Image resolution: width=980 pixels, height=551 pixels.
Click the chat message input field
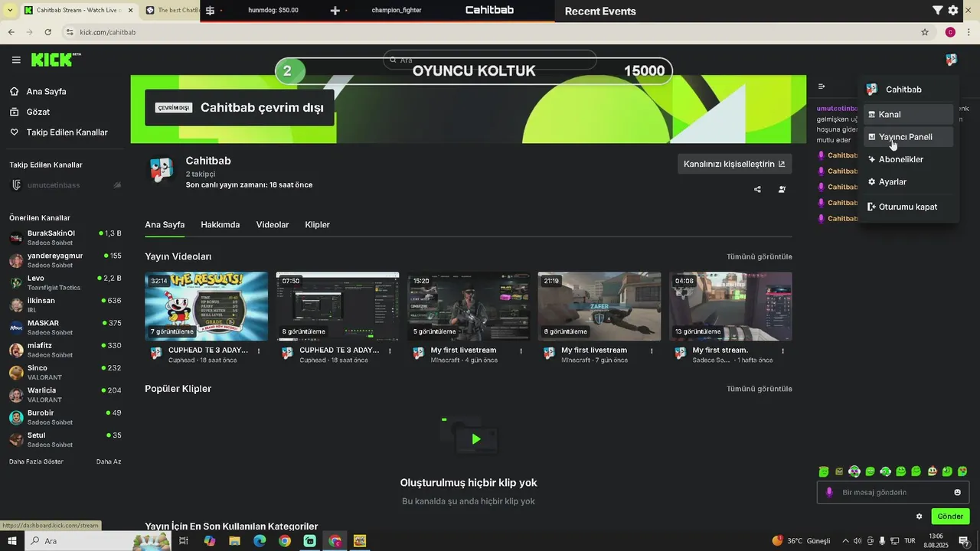(893, 492)
